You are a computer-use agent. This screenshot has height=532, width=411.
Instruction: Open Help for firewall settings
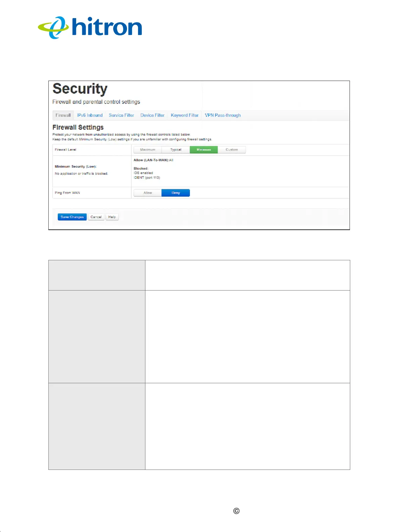pyautogui.click(x=112, y=217)
